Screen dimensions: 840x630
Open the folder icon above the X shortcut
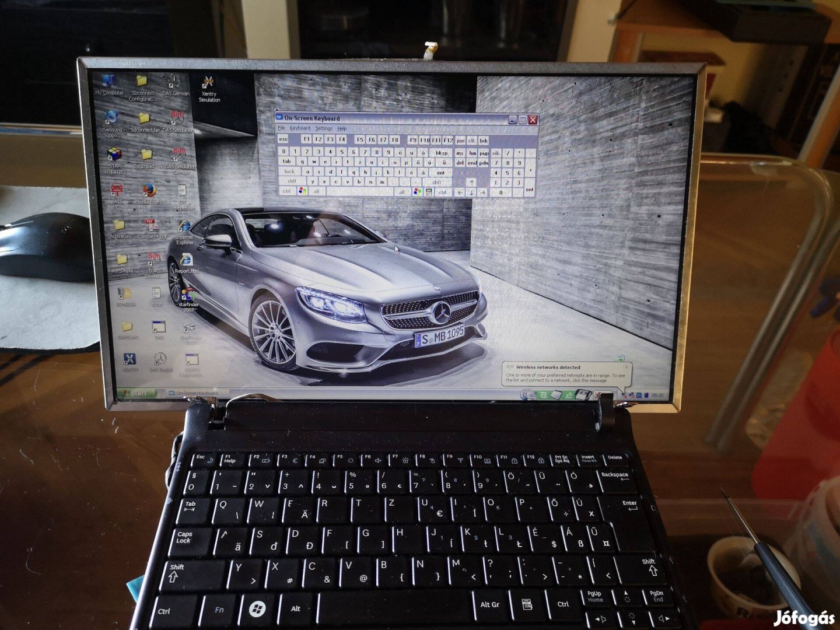coord(127,330)
